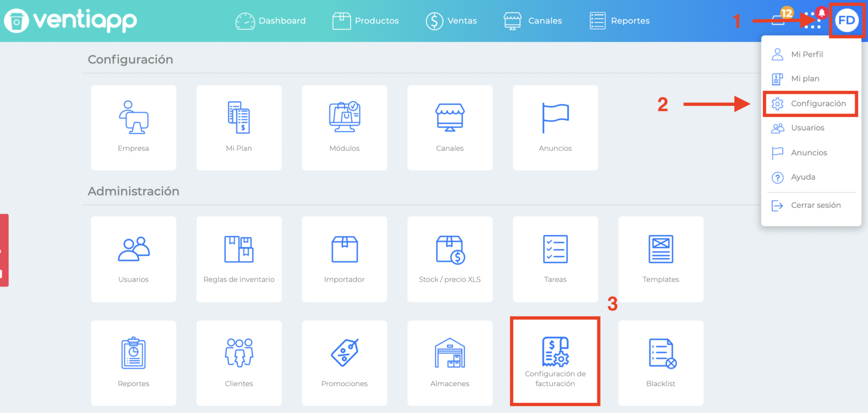This screenshot has height=413, width=868.
Task: Click the ventiapp logo
Action: [71, 21]
